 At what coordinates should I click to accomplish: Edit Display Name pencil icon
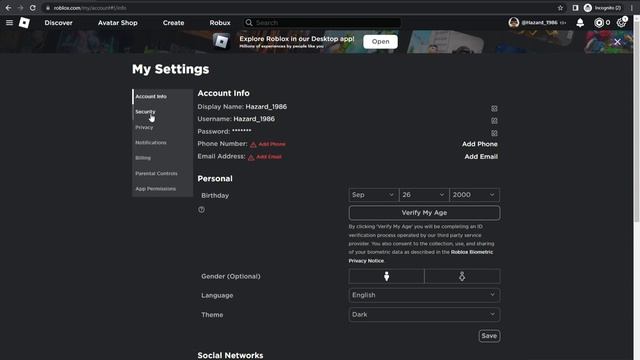point(494,108)
